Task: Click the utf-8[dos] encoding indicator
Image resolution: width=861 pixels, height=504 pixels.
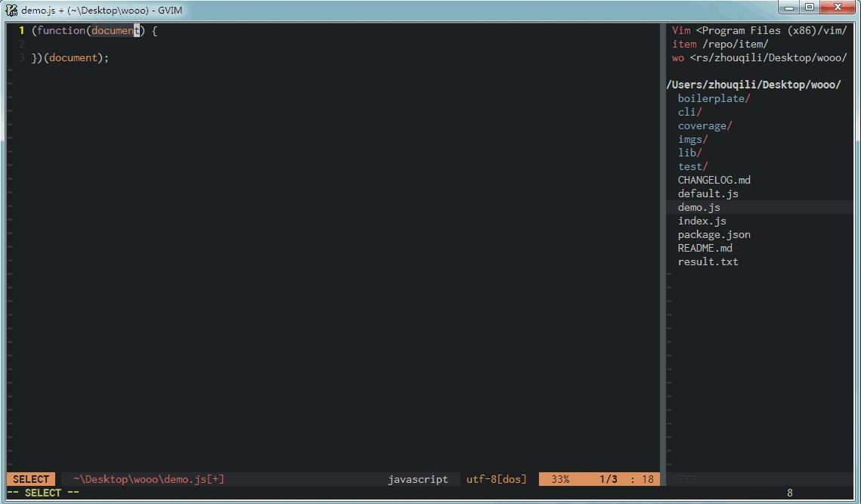Action: tap(496, 479)
